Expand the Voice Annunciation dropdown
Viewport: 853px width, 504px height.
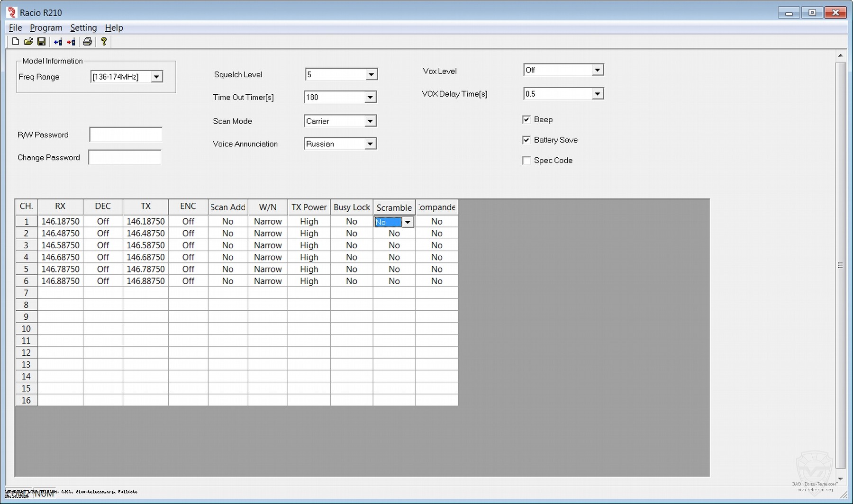click(x=370, y=144)
